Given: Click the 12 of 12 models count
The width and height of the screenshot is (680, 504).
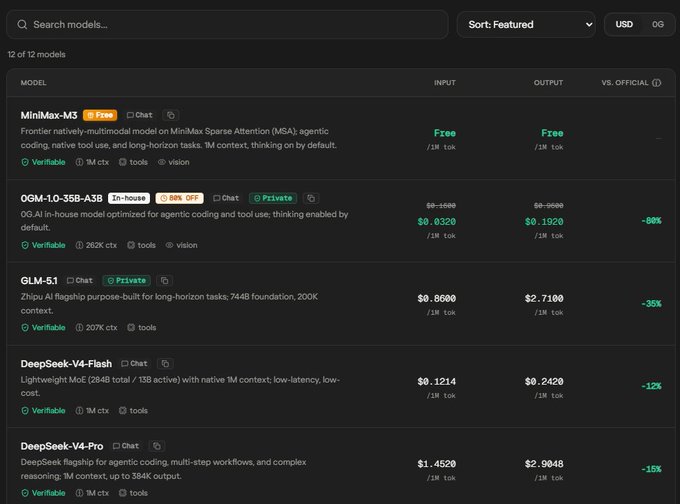Looking at the screenshot, I should (x=36, y=55).
